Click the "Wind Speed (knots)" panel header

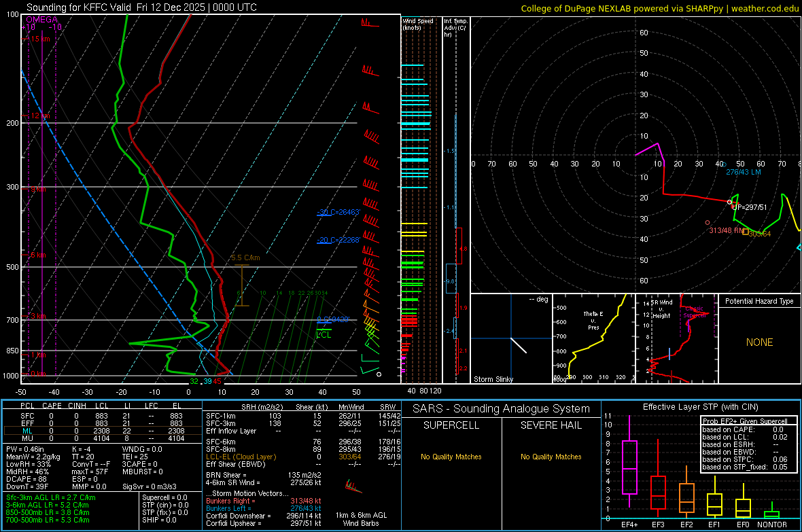[418, 24]
